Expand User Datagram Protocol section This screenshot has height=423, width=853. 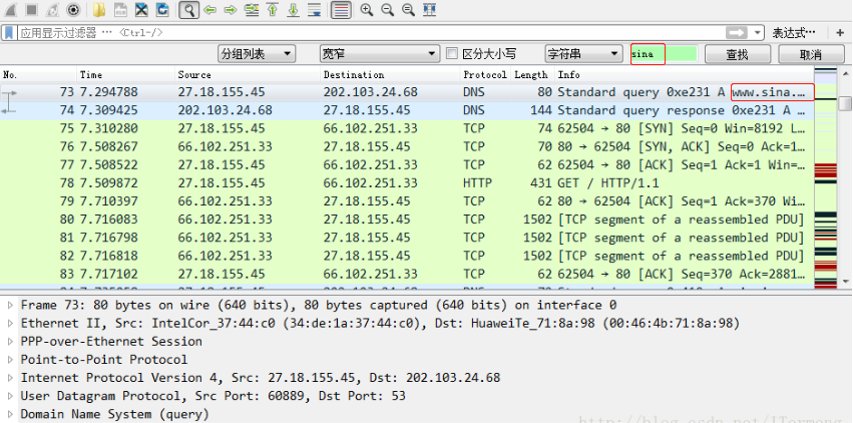pos(10,396)
